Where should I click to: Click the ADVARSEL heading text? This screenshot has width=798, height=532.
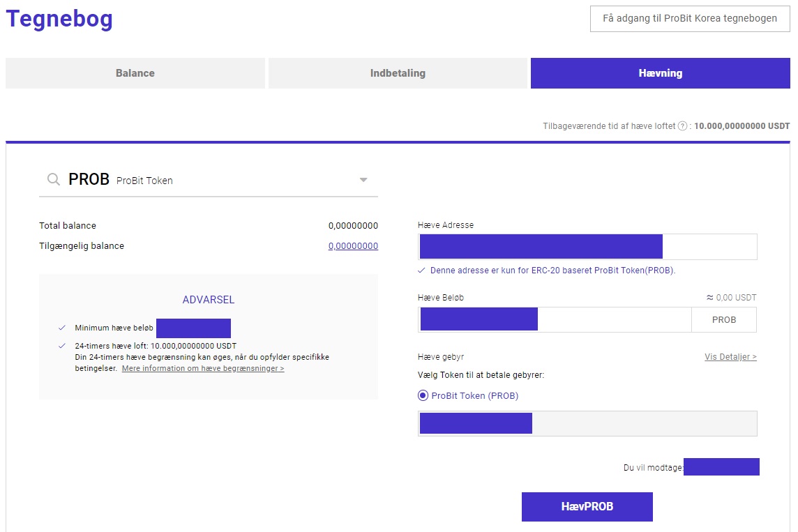tap(209, 300)
